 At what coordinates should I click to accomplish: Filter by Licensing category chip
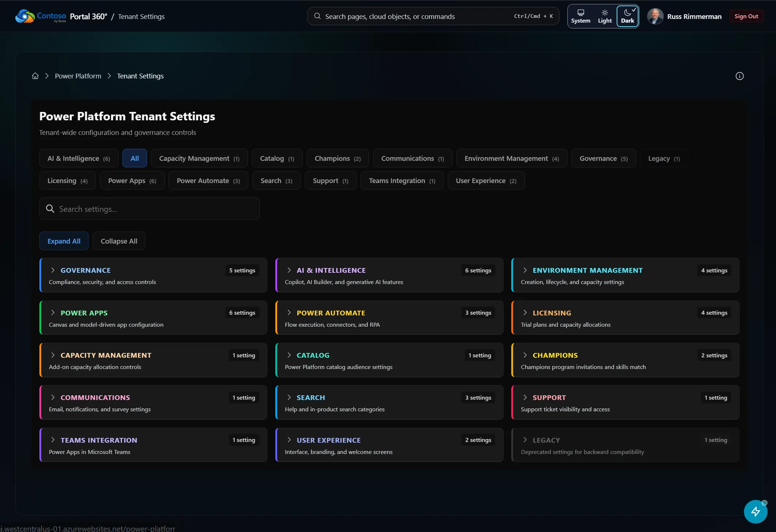(x=67, y=180)
